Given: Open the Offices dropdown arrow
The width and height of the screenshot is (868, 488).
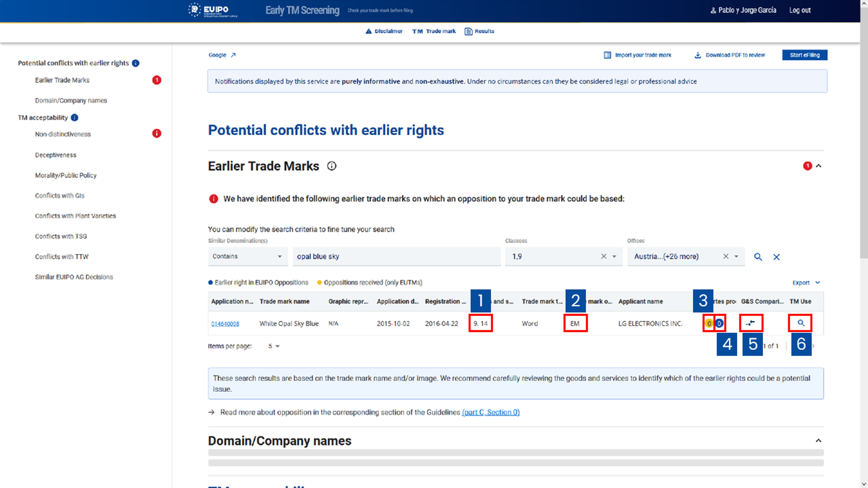Looking at the screenshot, I should pos(736,256).
